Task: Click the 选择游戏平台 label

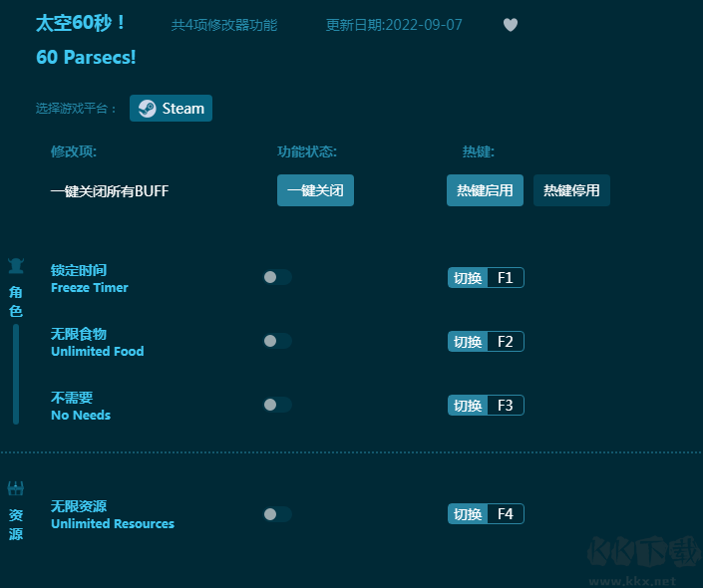Action: pos(76,109)
